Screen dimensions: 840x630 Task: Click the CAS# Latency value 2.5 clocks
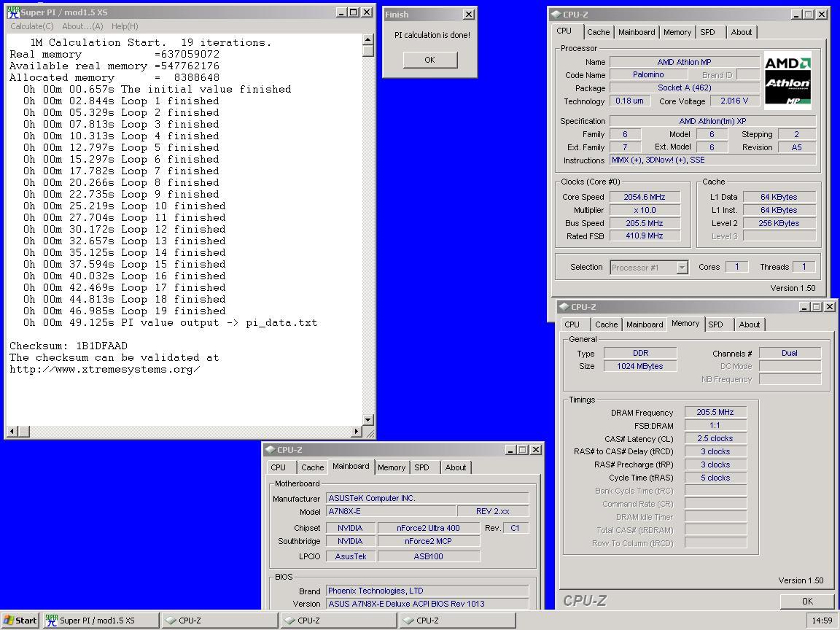pos(715,438)
